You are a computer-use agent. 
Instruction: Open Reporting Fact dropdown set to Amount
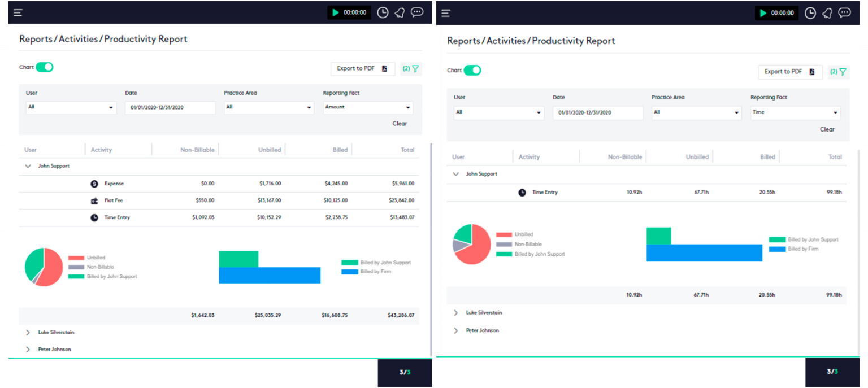click(x=368, y=107)
